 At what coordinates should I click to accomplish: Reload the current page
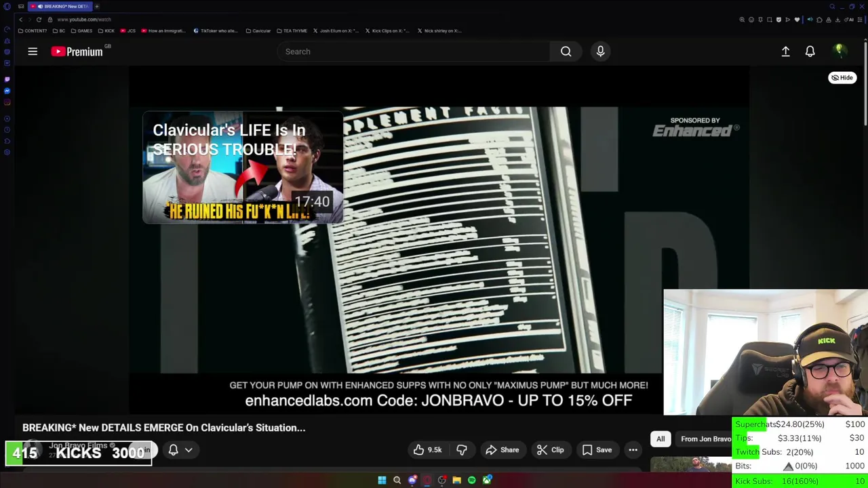[x=39, y=19]
